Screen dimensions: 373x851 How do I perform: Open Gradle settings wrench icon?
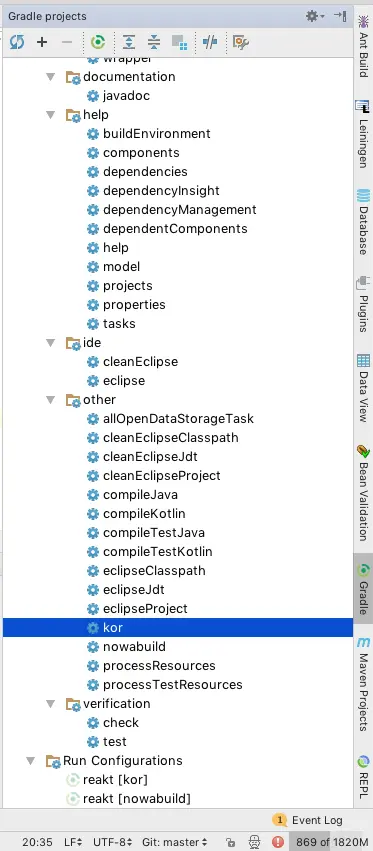[x=241, y=42]
